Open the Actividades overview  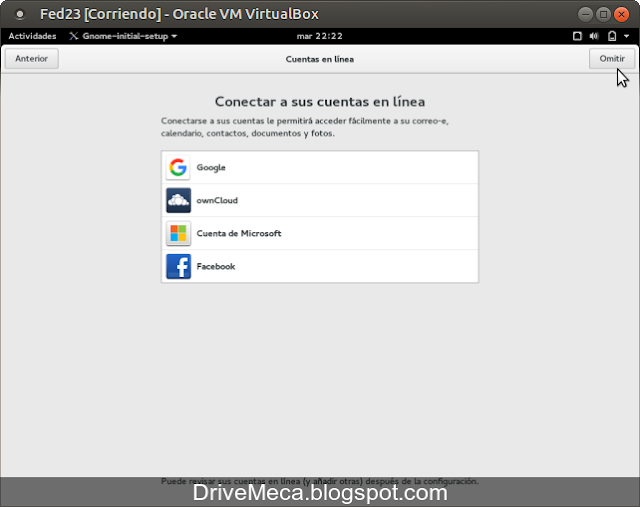pos(32,36)
